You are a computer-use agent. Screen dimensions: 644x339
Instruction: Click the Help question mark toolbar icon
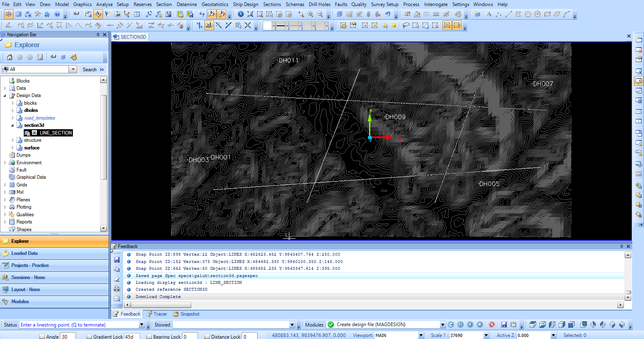pyautogui.click(x=57, y=14)
